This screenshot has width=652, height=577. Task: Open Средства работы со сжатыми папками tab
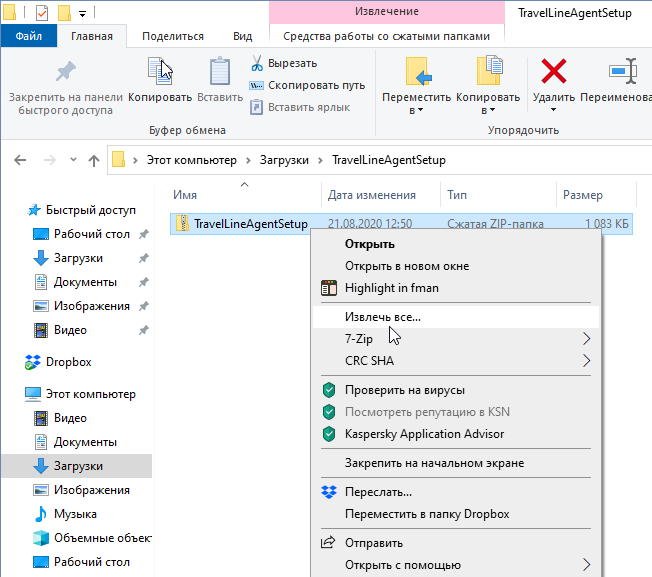point(387,37)
